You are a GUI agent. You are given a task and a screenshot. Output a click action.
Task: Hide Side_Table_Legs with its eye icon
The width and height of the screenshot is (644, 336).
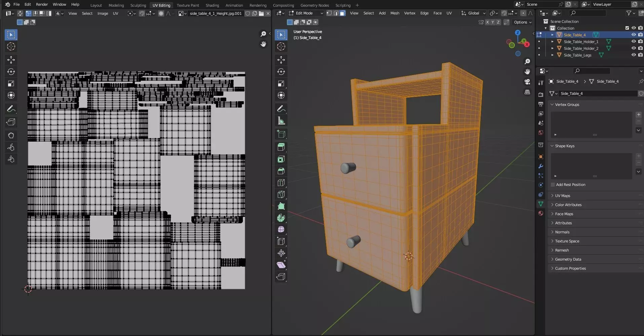(x=634, y=55)
